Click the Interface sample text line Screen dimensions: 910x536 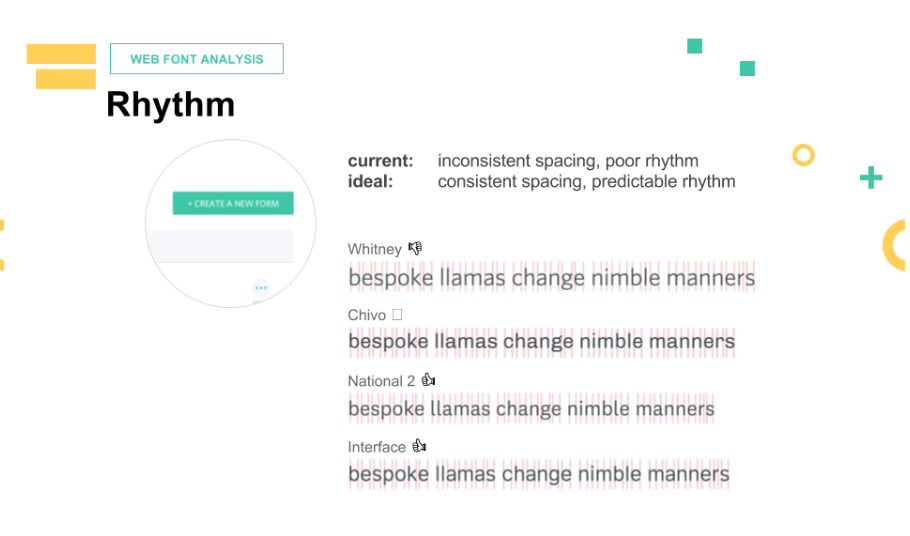pos(538,474)
